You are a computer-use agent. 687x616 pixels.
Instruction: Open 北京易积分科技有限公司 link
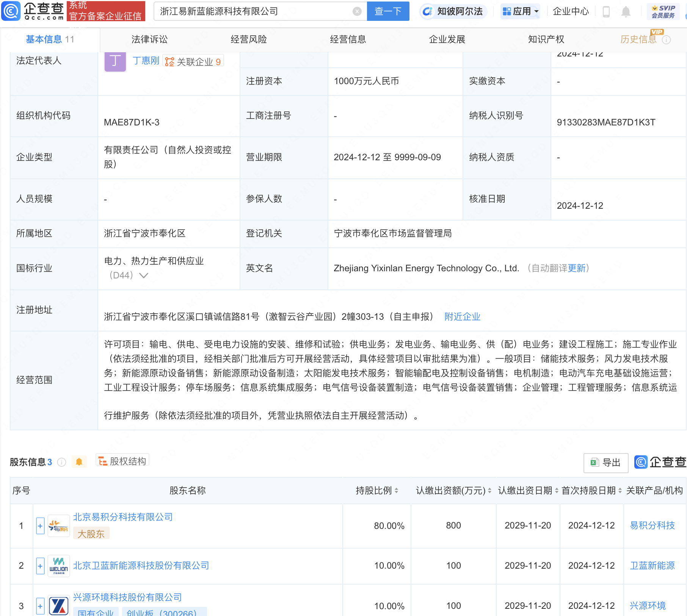123,517
